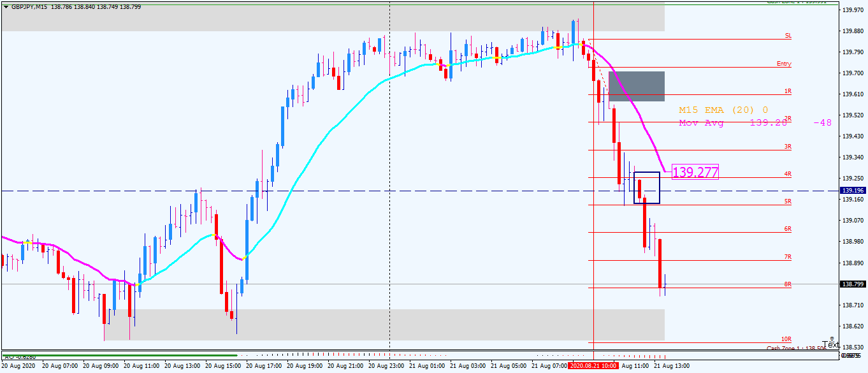Click the 139.970 price axis value

(x=852, y=10)
